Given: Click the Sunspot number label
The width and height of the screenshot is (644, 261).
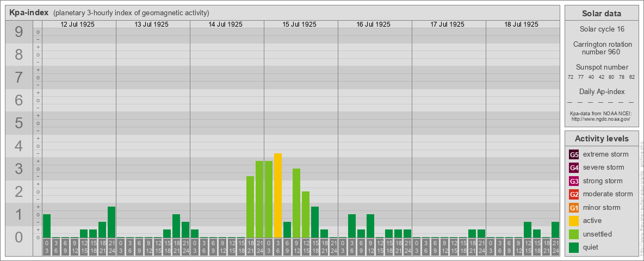Looking at the screenshot, I should pyautogui.click(x=602, y=67).
